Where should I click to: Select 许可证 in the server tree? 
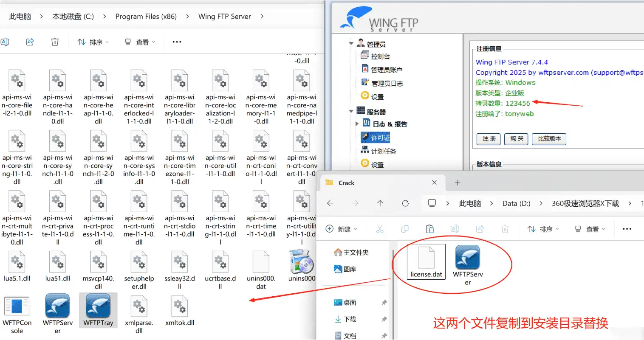point(376,138)
